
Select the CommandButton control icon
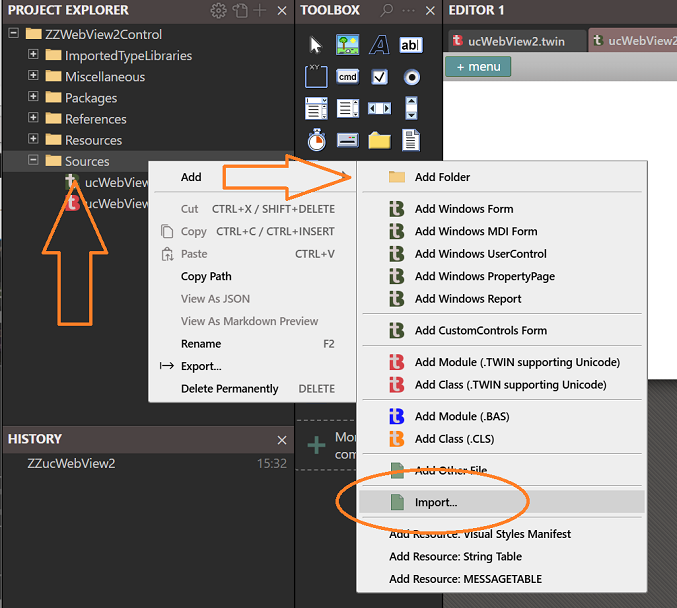pos(347,77)
